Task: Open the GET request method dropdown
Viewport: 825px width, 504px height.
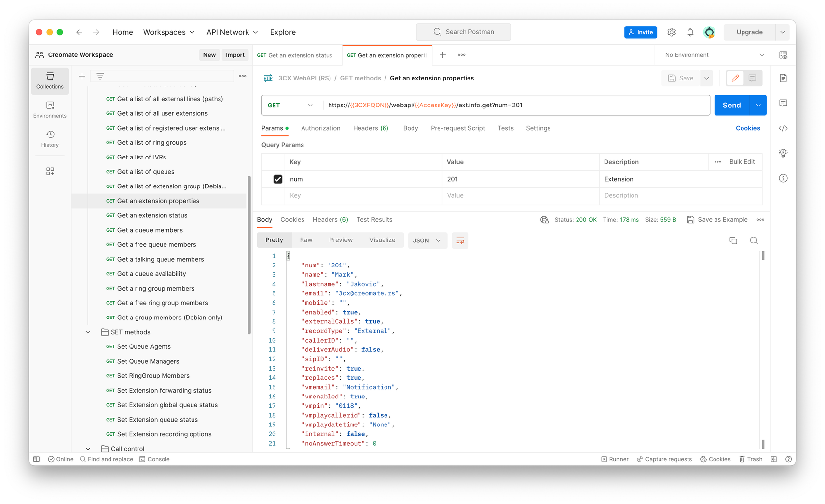Action: pos(291,105)
